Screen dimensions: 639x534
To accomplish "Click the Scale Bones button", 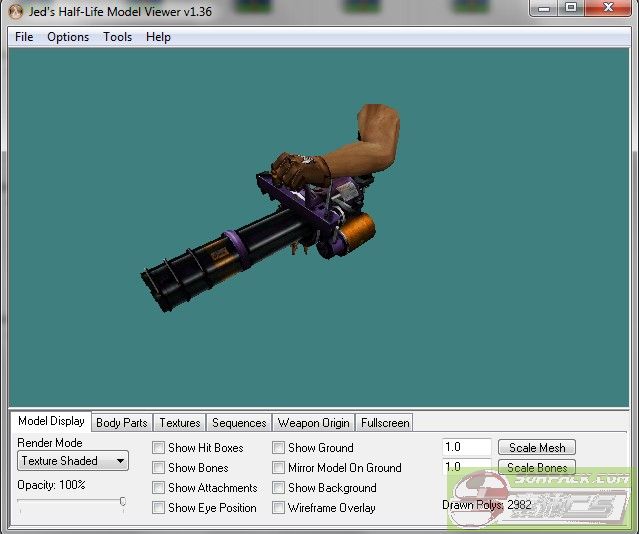I will (x=537, y=468).
